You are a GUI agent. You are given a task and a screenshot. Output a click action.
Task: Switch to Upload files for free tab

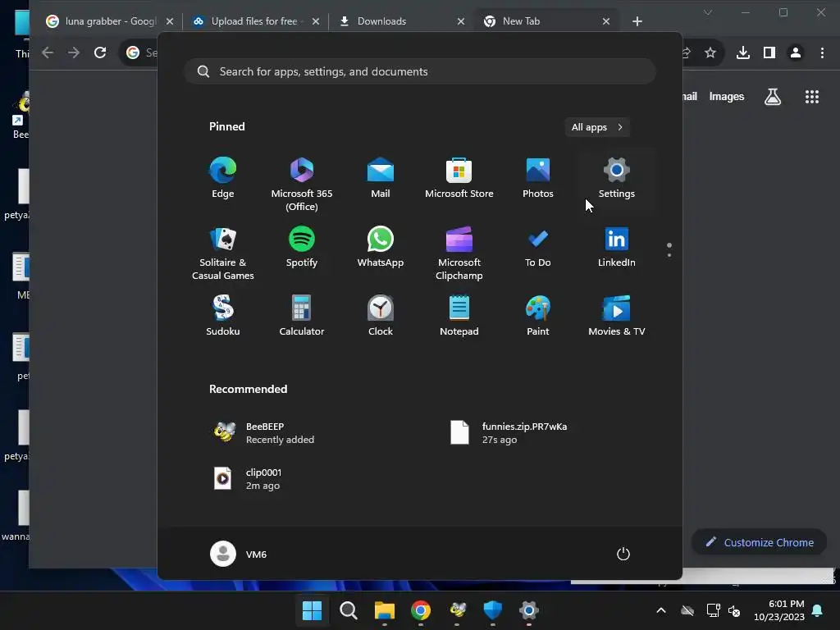click(x=254, y=21)
